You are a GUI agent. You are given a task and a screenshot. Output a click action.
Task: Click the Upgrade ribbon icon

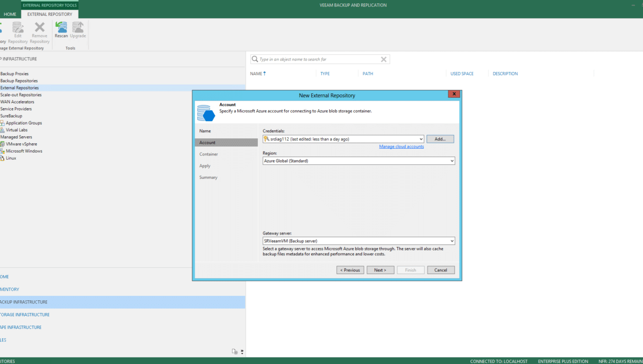(x=78, y=27)
